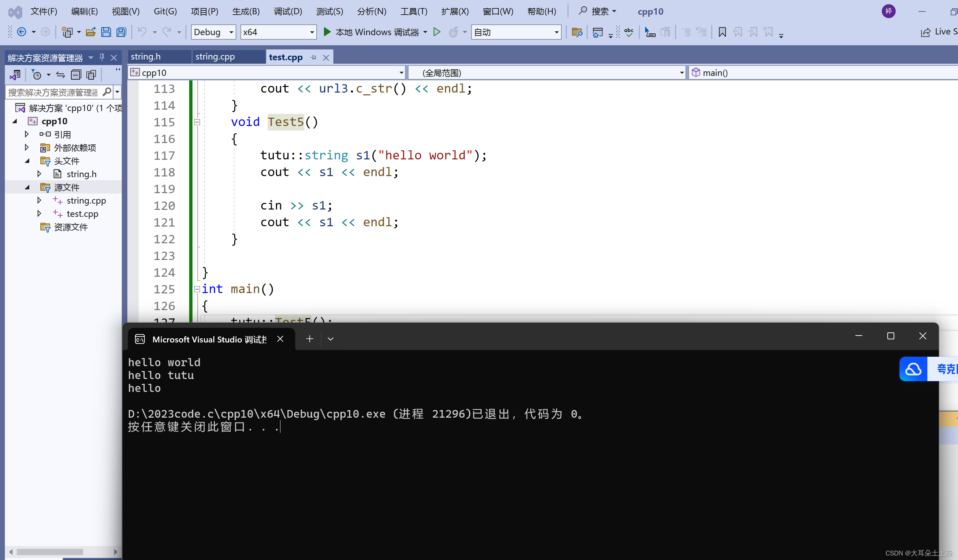
Task: Click Start Without Debugging outline play icon
Action: pos(437,32)
